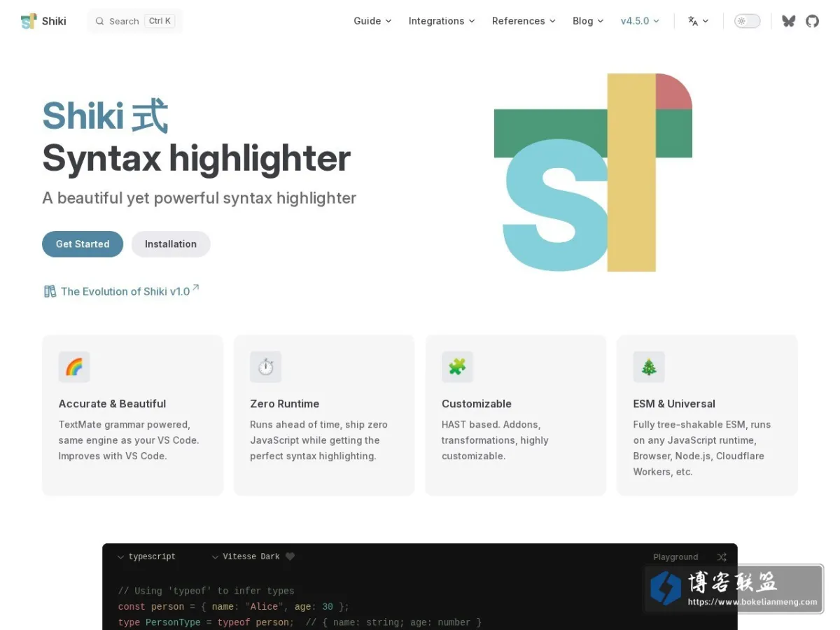Click the rainbow icon in Accurate & Beautiful card
840x630 pixels.
point(74,367)
